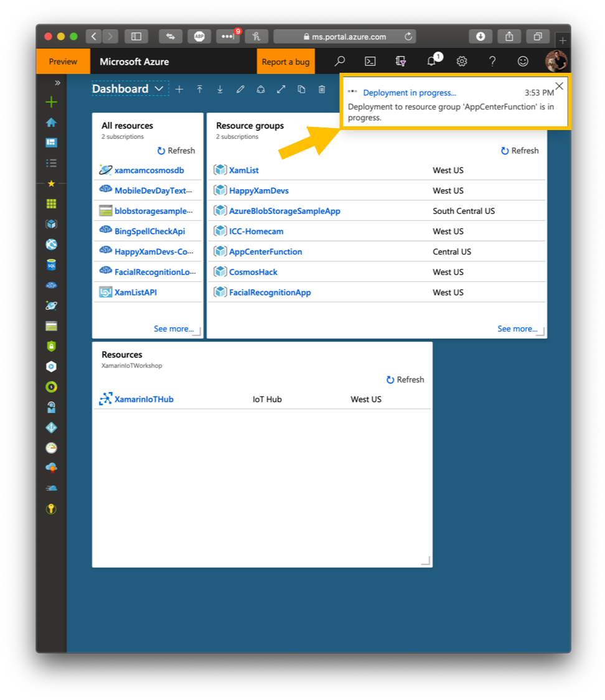Screen dimensions: 605x700
Task: Click new dashboard plus icon
Action: pyautogui.click(x=179, y=89)
